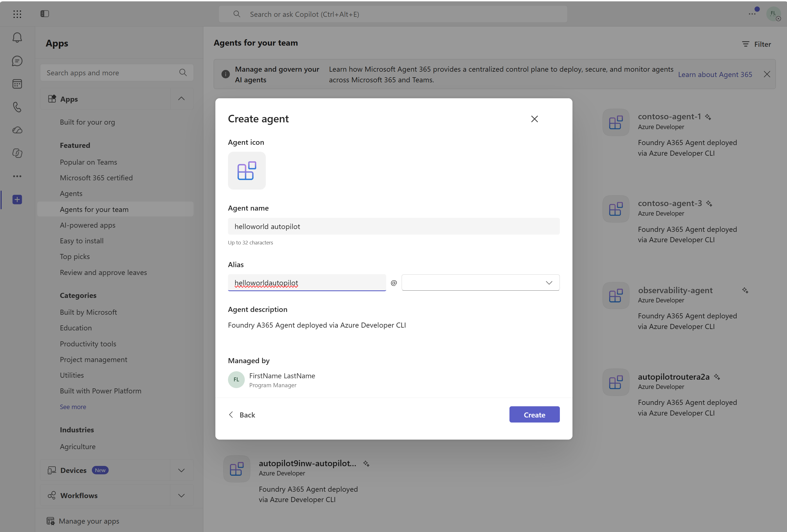Image resolution: width=787 pixels, height=532 pixels.
Task: Go Back in Create agent dialog
Action: point(242,415)
